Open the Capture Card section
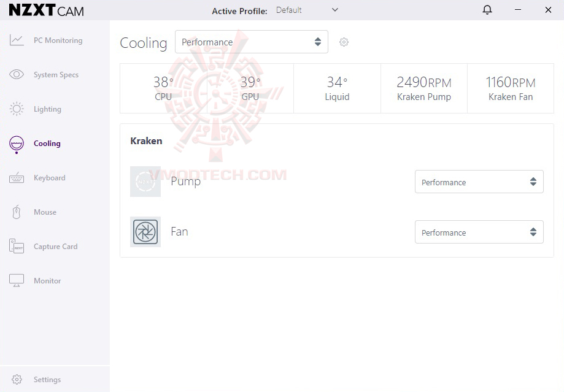The image size is (564, 392). [x=55, y=247]
